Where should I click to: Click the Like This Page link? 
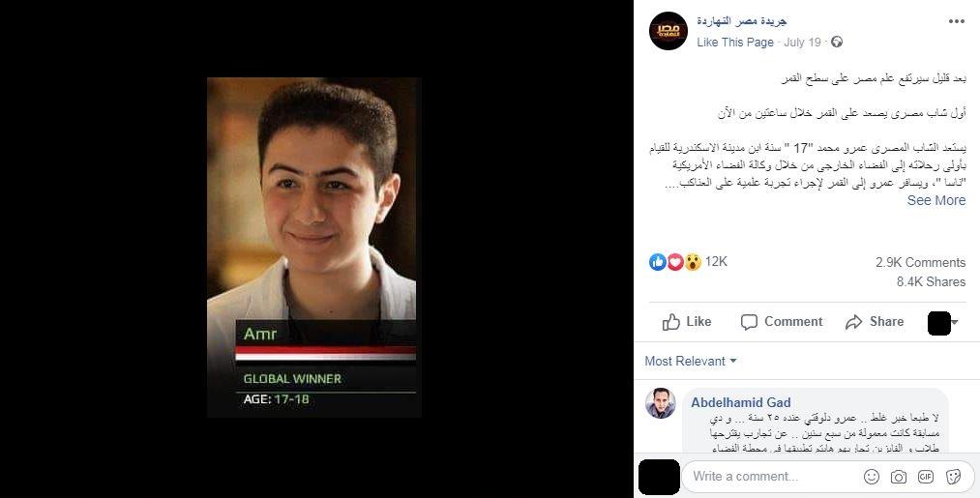(x=735, y=42)
